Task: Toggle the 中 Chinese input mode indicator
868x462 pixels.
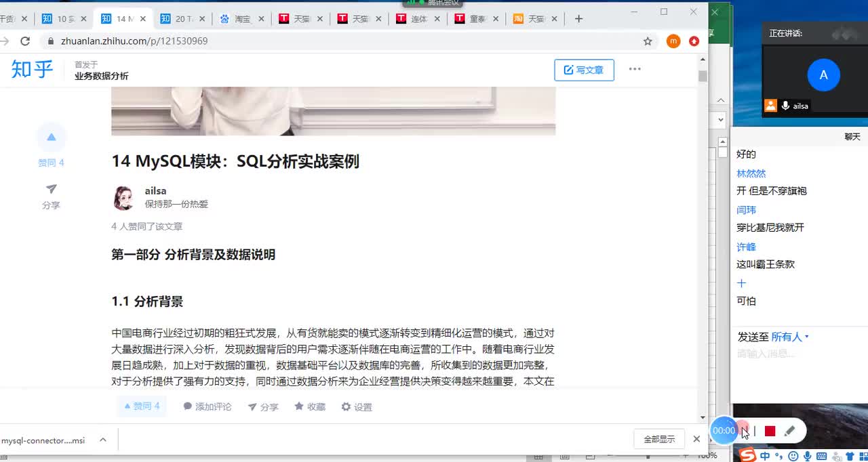Action: [x=765, y=456]
